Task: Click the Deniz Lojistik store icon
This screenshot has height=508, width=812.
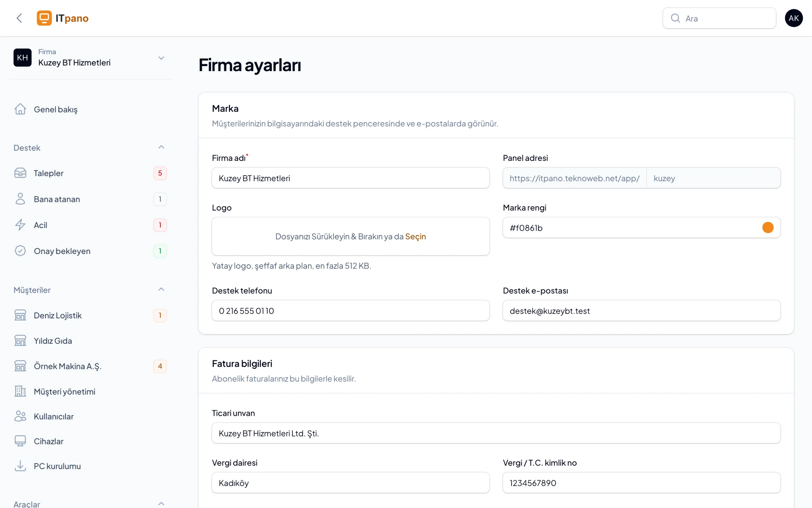Action: 20,315
